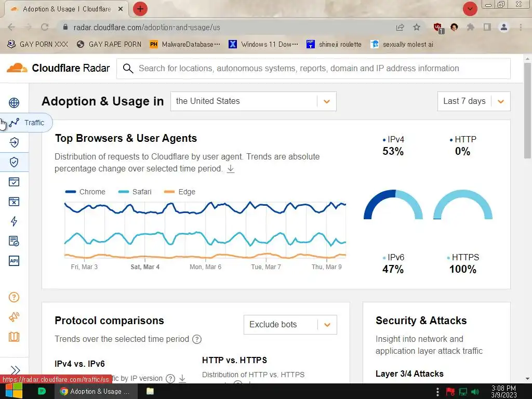Focus the Radar search input field
532x399 pixels.
click(313, 68)
